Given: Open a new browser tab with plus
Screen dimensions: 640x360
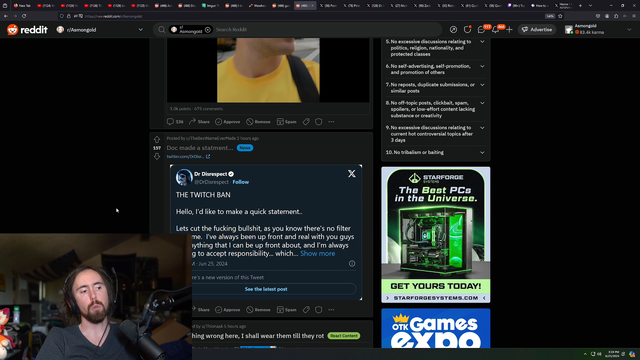Looking at the screenshot, I should coord(580,6).
